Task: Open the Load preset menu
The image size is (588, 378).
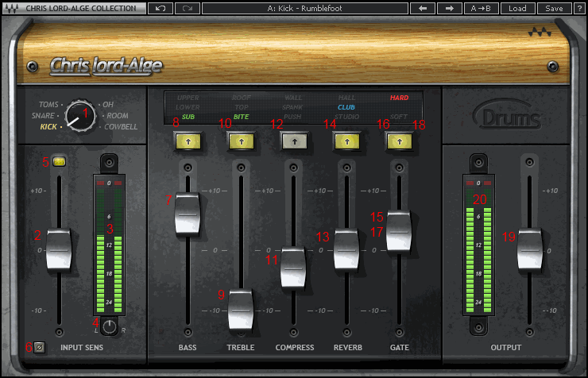Action: coord(517,9)
